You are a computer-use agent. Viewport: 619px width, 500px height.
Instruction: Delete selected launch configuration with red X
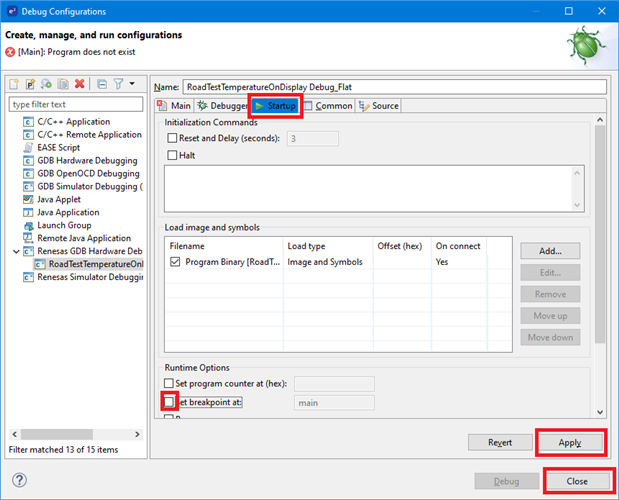point(79,84)
